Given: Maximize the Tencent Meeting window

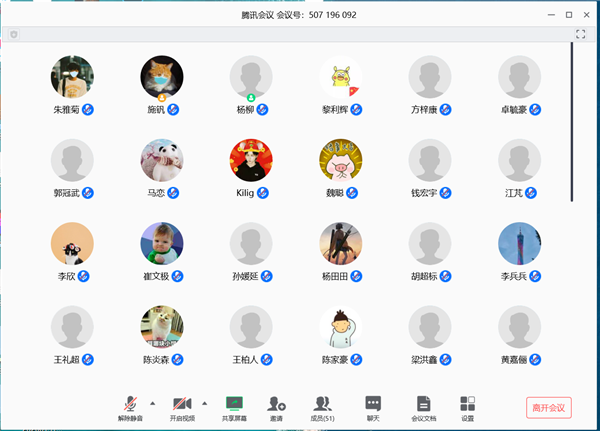Looking at the screenshot, I should coord(569,15).
